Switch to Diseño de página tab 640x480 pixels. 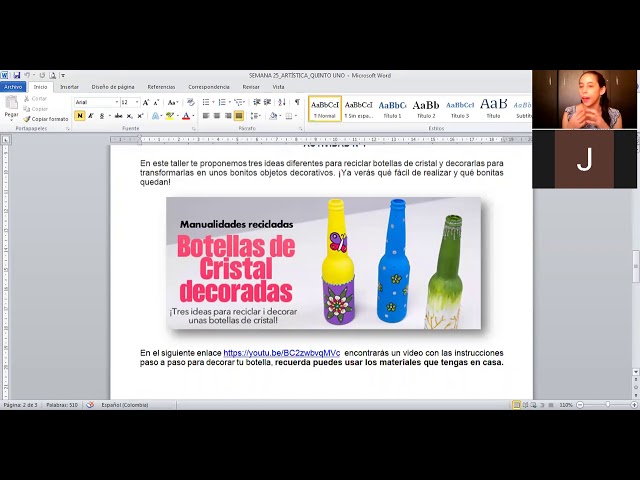click(x=113, y=87)
